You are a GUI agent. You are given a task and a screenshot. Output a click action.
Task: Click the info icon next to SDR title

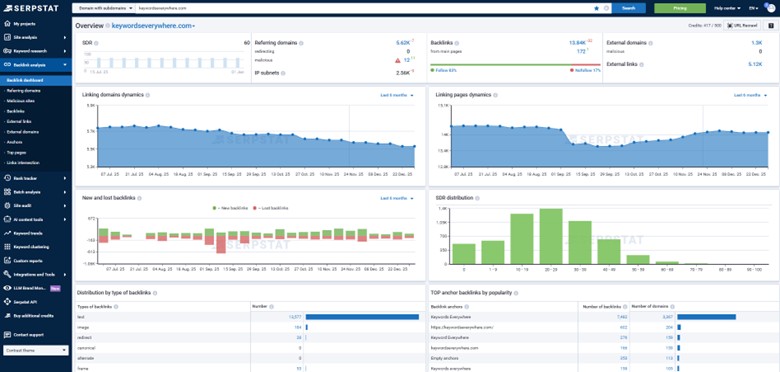pos(96,43)
